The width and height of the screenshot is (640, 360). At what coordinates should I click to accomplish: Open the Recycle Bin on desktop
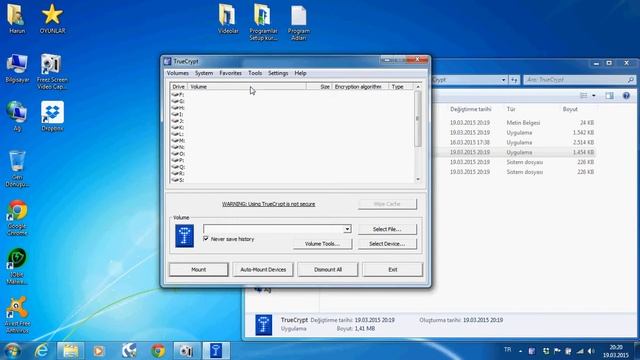(17, 169)
